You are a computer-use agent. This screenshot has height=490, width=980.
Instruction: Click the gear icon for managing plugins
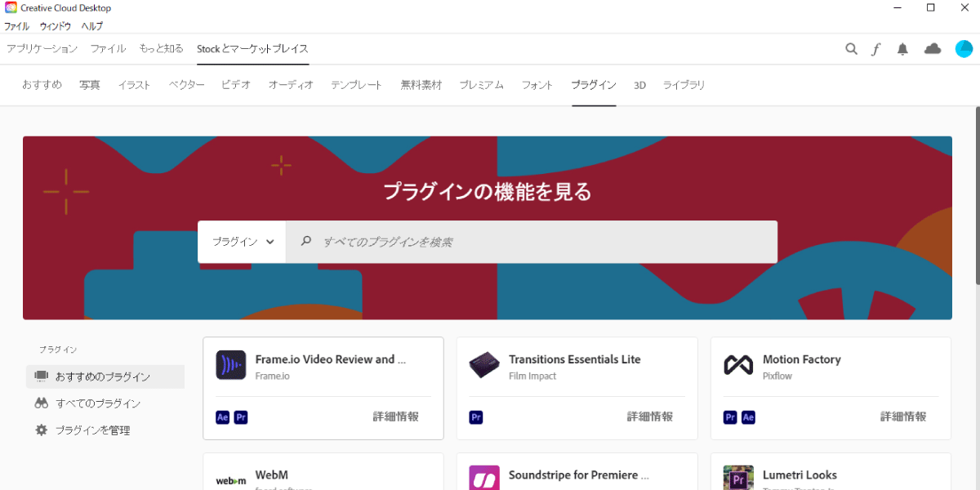tap(42, 430)
